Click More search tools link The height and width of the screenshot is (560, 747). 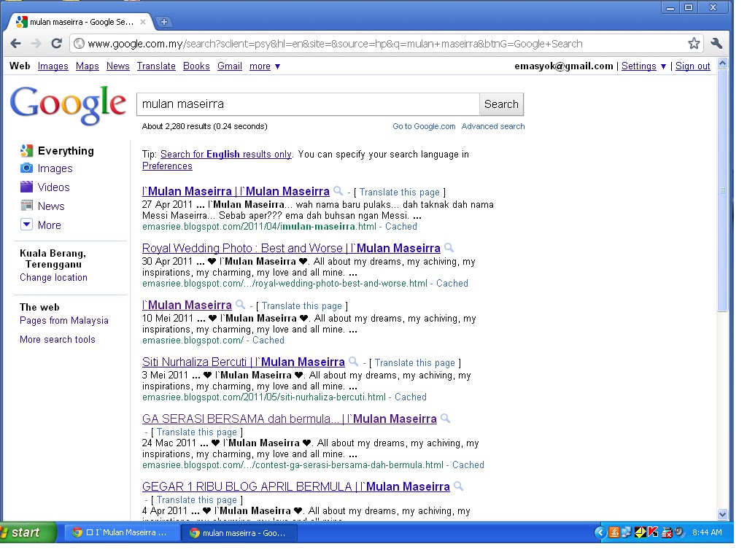[x=57, y=340]
